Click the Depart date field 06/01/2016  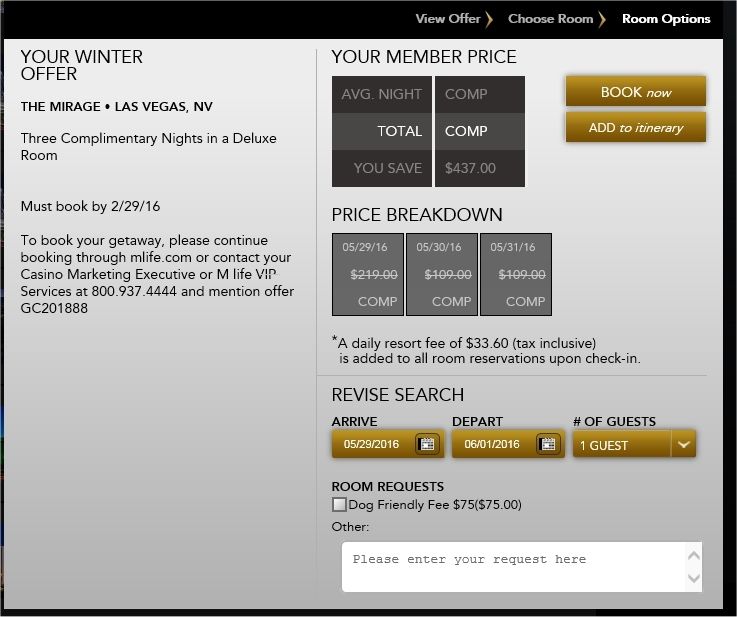508,444
